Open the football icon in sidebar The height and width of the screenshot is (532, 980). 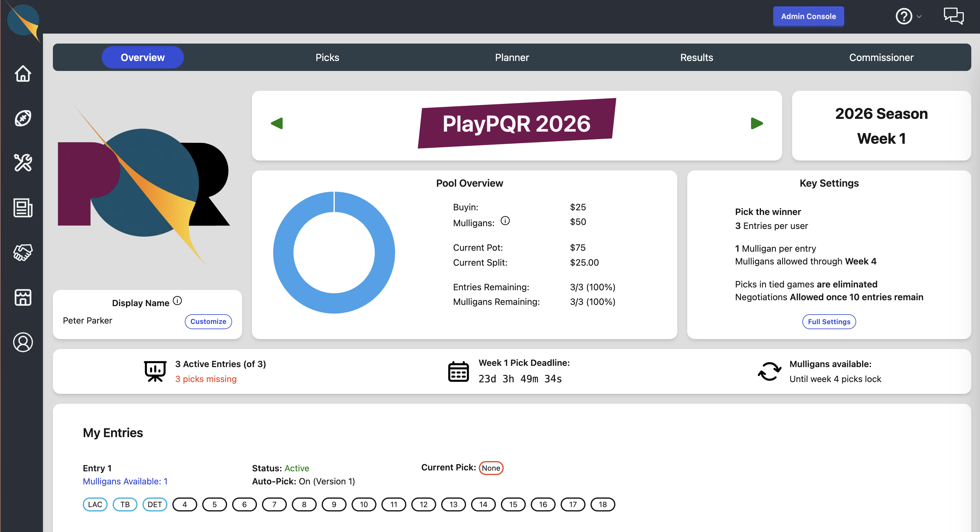pos(23,118)
